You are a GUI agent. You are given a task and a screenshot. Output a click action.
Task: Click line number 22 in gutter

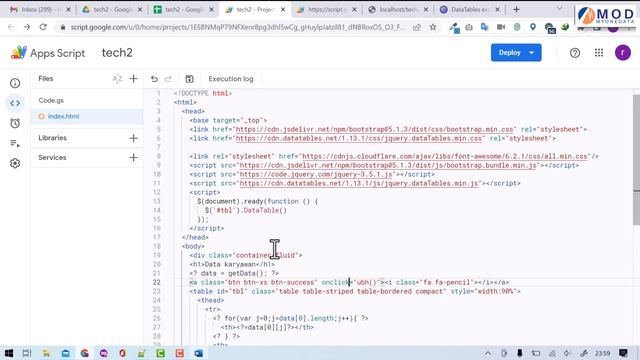(x=156, y=282)
